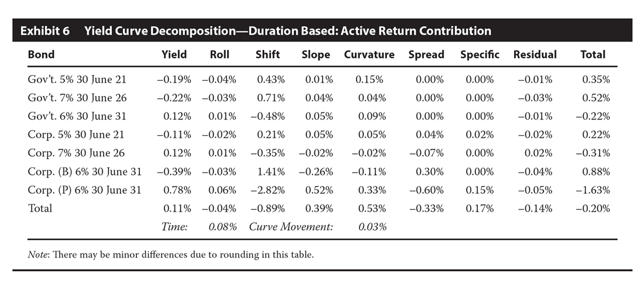Select the Slope column header

click(316, 55)
